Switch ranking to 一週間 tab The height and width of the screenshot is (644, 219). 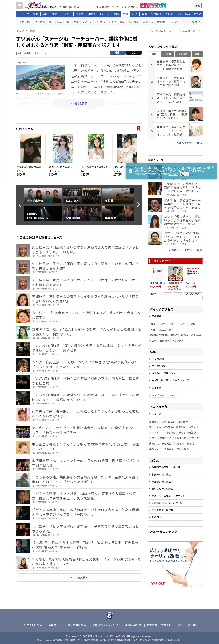(x=167, y=54)
